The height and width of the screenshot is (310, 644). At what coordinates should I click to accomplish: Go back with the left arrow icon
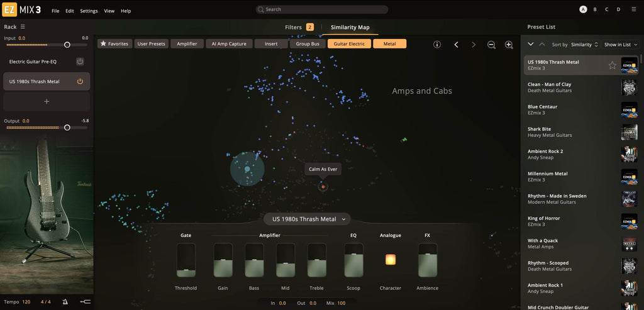pos(456,45)
